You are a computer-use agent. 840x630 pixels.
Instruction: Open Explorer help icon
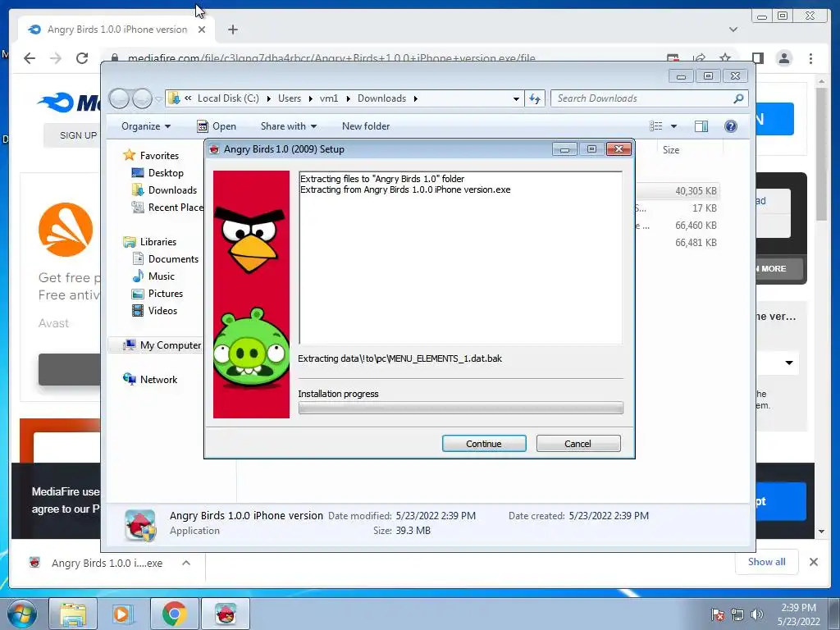point(731,126)
